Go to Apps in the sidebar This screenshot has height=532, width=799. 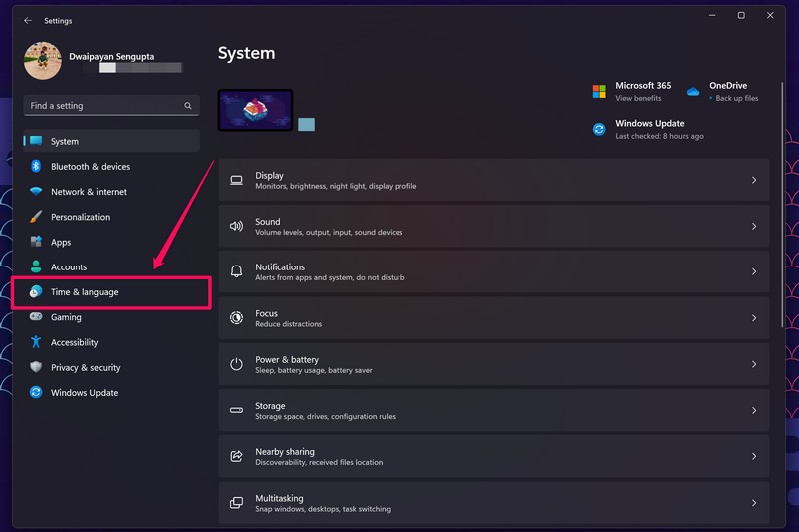[x=61, y=242]
